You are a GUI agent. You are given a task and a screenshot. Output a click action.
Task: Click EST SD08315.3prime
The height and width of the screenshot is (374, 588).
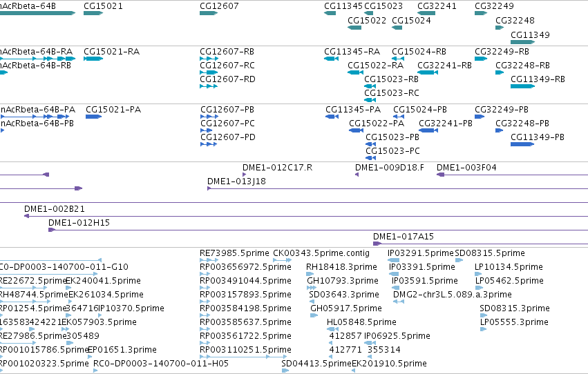[484, 315]
